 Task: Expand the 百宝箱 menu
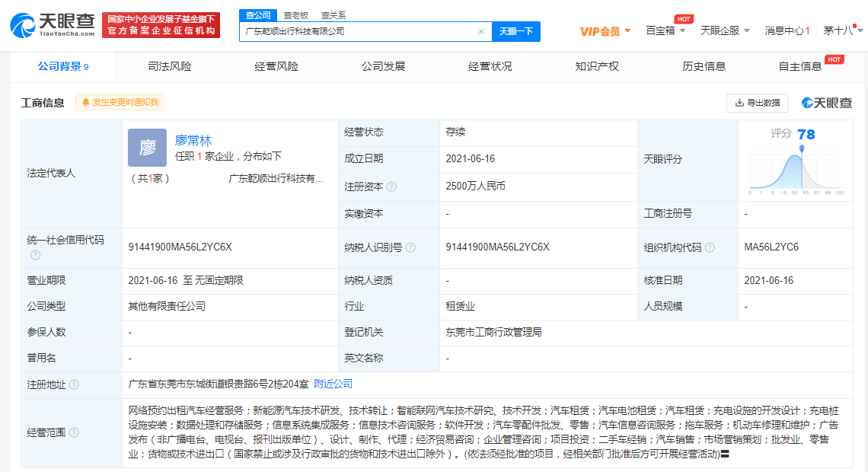[x=666, y=31]
